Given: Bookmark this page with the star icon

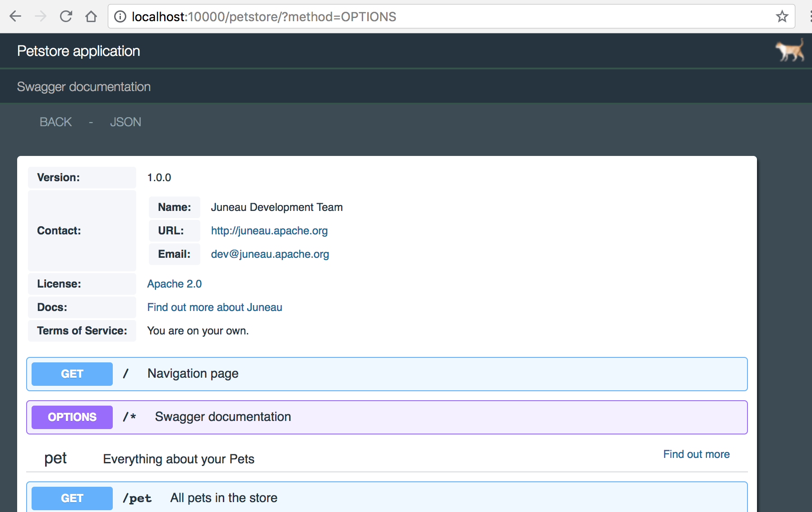Looking at the screenshot, I should [782, 16].
